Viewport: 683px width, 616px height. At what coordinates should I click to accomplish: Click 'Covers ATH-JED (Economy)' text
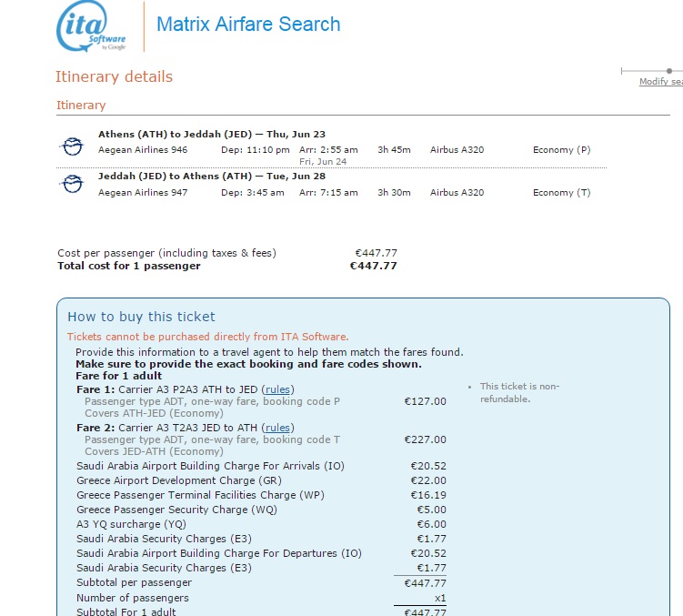click(x=154, y=413)
